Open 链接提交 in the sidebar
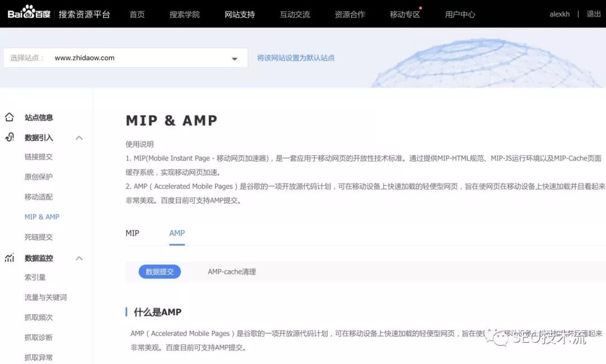Viewport: 606px width, 364px height. (x=39, y=157)
